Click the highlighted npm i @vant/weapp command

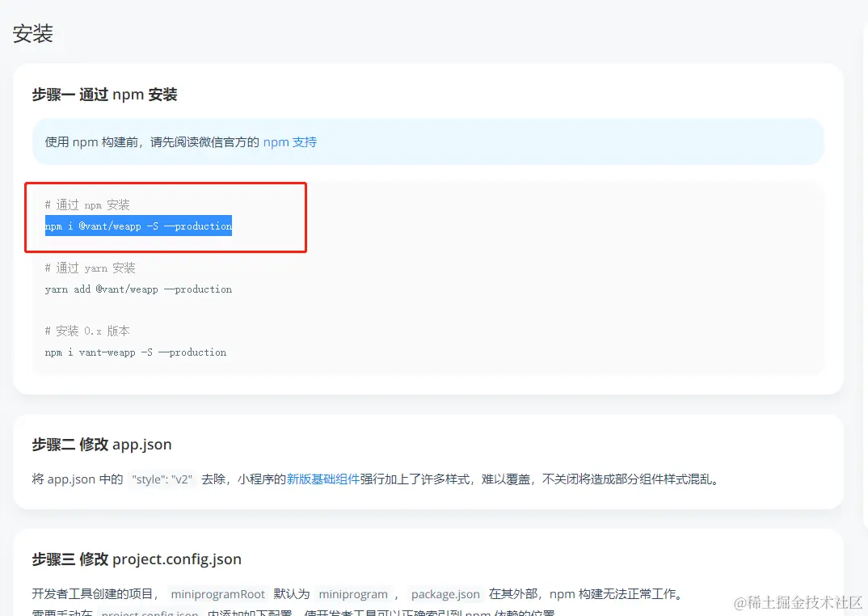point(138,226)
